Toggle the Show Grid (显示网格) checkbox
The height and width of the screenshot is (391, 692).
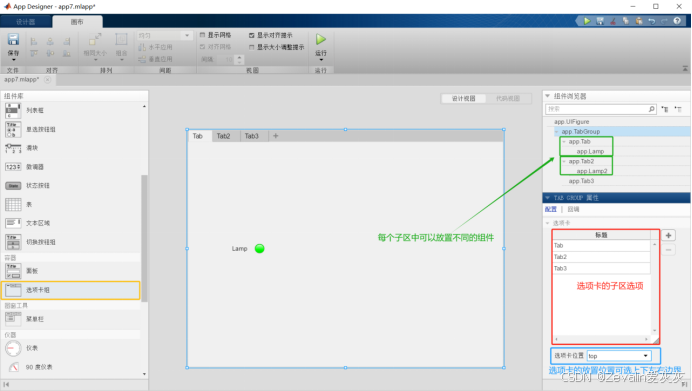pyautogui.click(x=203, y=35)
